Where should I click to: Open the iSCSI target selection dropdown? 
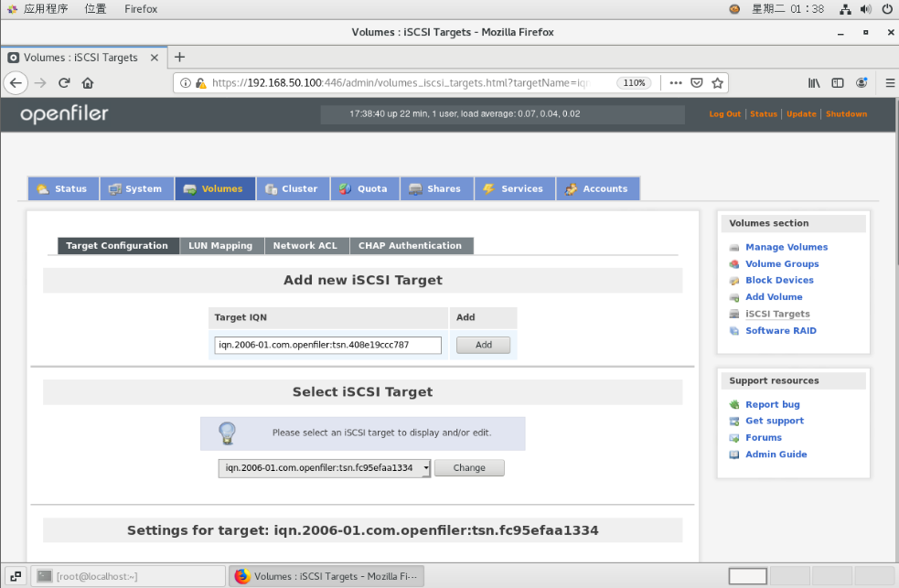click(x=324, y=468)
